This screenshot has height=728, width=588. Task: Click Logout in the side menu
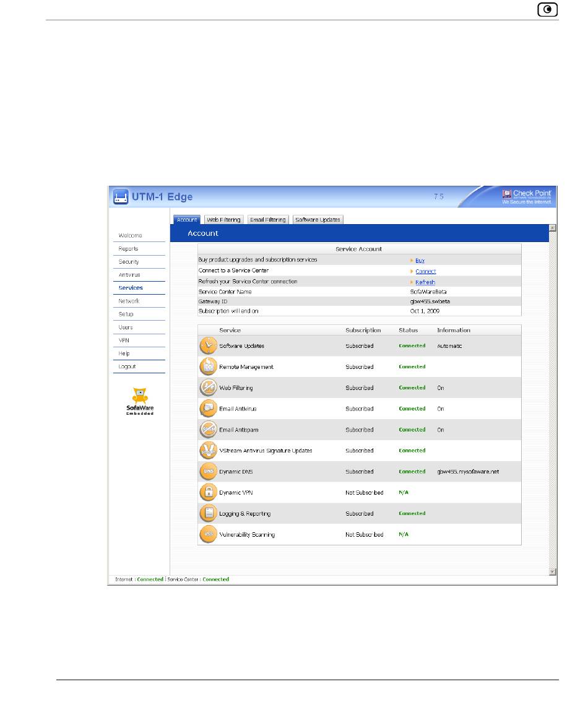point(127,366)
